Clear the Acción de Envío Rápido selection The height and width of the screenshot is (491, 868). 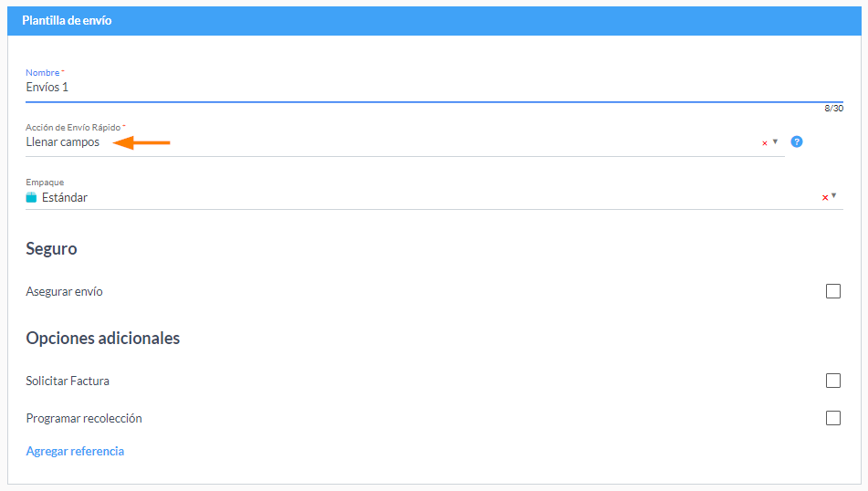pos(765,143)
